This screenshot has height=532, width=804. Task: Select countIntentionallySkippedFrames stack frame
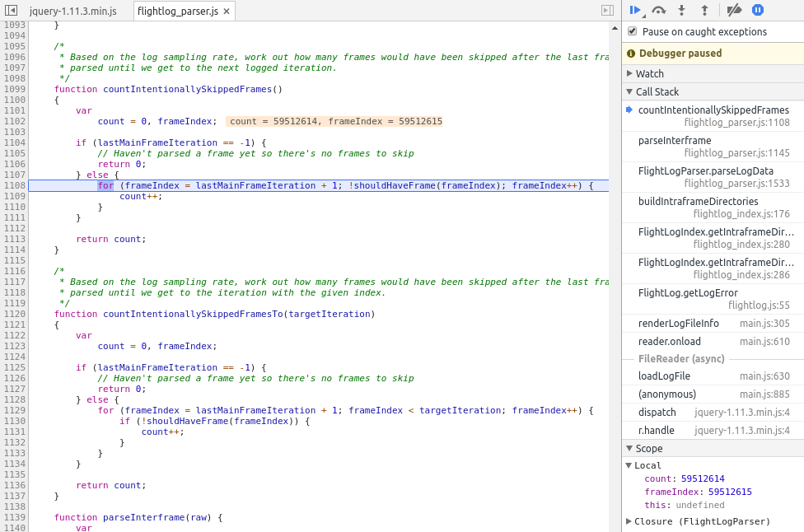coord(713,116)
